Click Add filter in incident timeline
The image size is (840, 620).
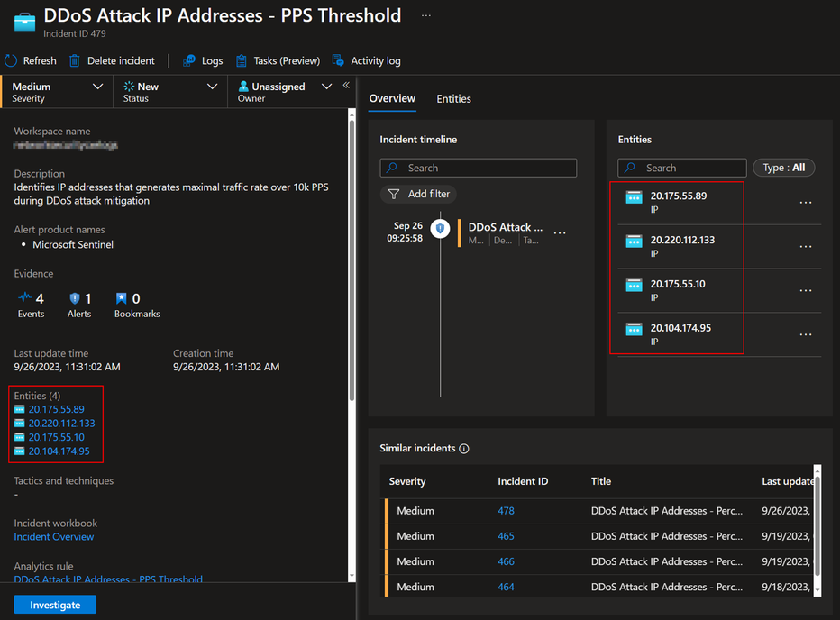[x=418, y=194]
